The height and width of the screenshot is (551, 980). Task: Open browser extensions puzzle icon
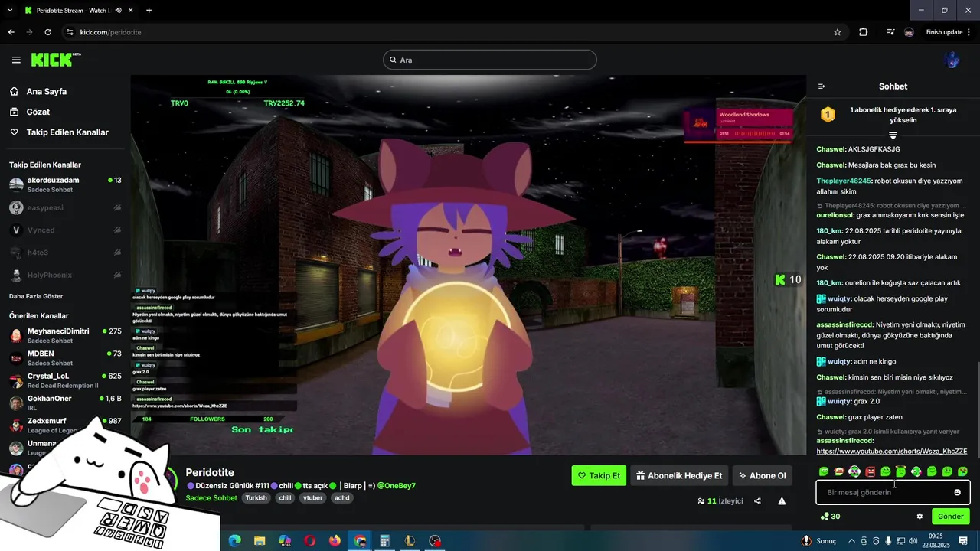(864, 32)
